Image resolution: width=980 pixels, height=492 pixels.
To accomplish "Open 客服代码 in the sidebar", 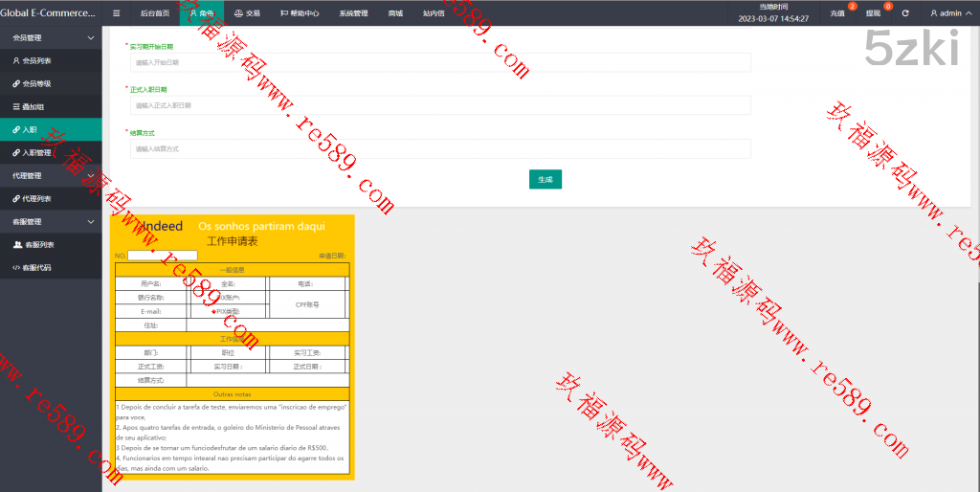I will click(x=37, y=268).
